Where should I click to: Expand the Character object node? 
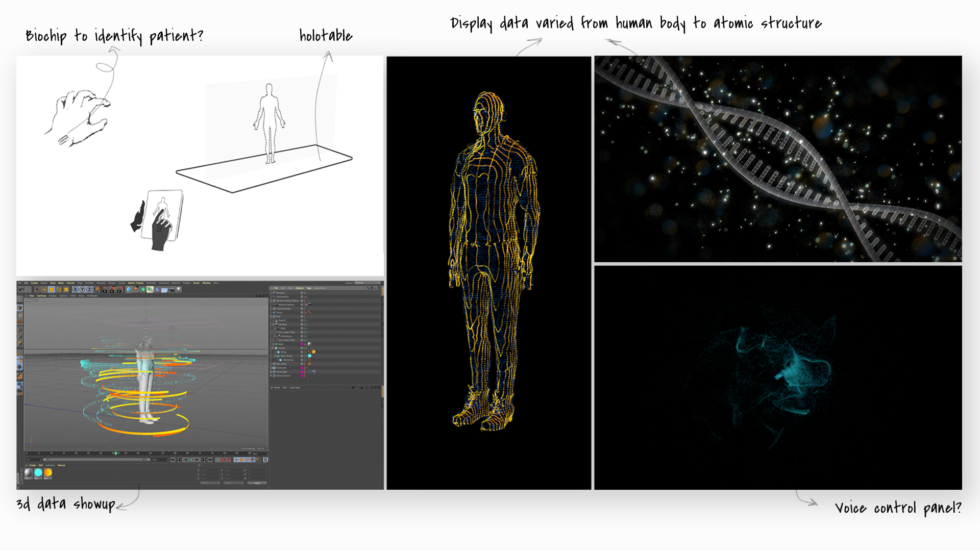271,368
